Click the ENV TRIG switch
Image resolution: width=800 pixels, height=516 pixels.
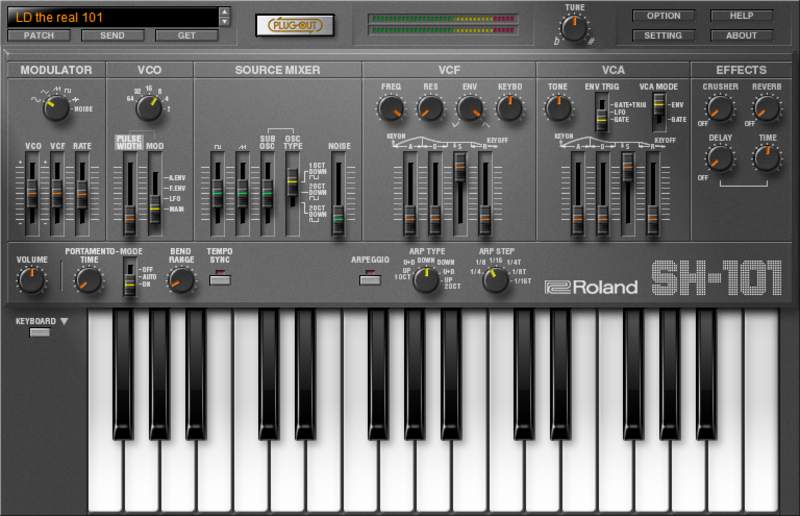pyautogui.click(x=602, y=112)
